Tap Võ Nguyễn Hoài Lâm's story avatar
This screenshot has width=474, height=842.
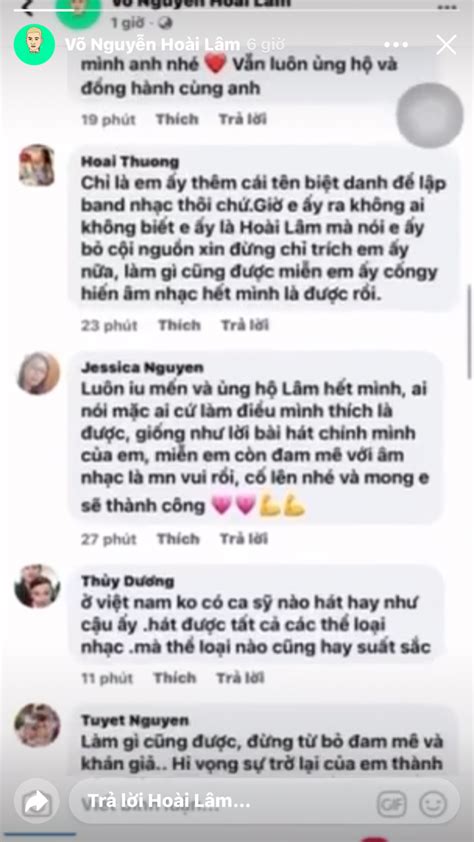point(34,45)
